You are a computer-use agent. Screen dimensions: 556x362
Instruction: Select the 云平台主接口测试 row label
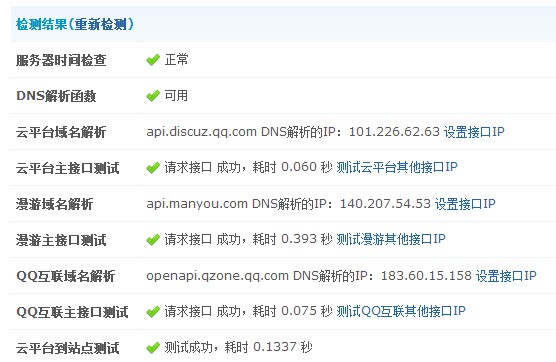pyautogui.click(x=67, y=168)
